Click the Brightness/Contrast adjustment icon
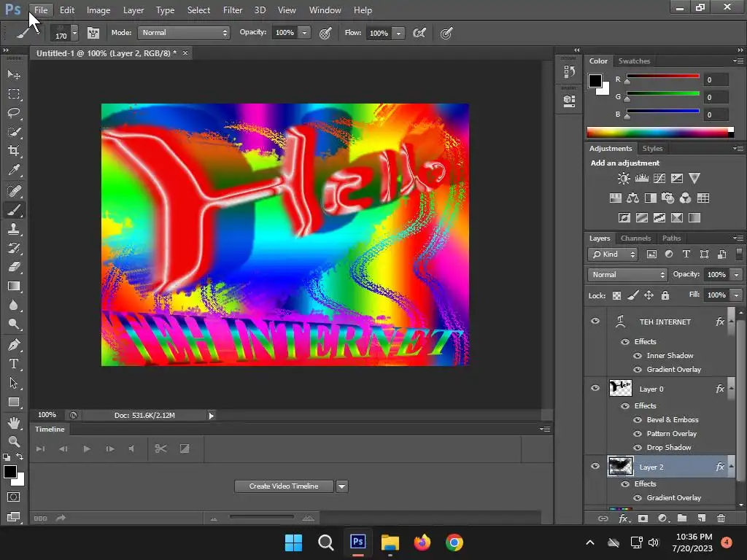This screenshot has width=747, height=560. 624,179
